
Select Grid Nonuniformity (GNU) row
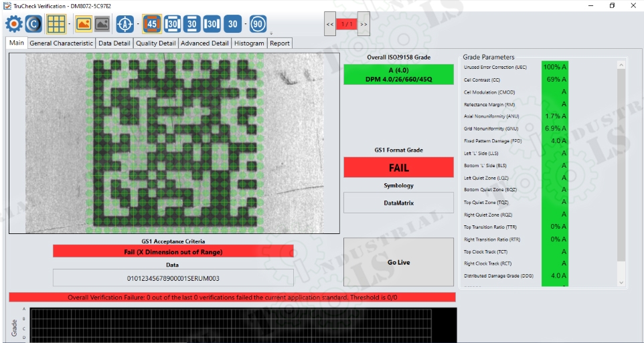click(515, 128)
